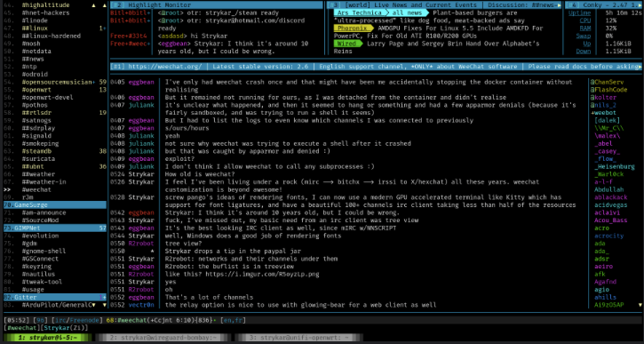Click the overflow arrow ending the Conky title
The width and height of the screenshot is (644, 344).
click(640, 5)
